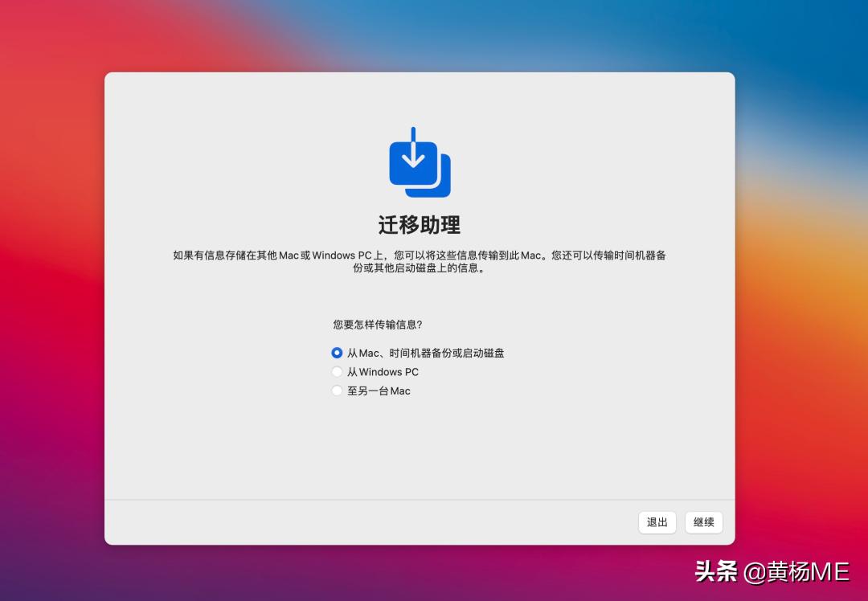This screenshot has width=868, height=601.
Task: Click the description paragraph about Windows PC
Action: tap(420, 261)
